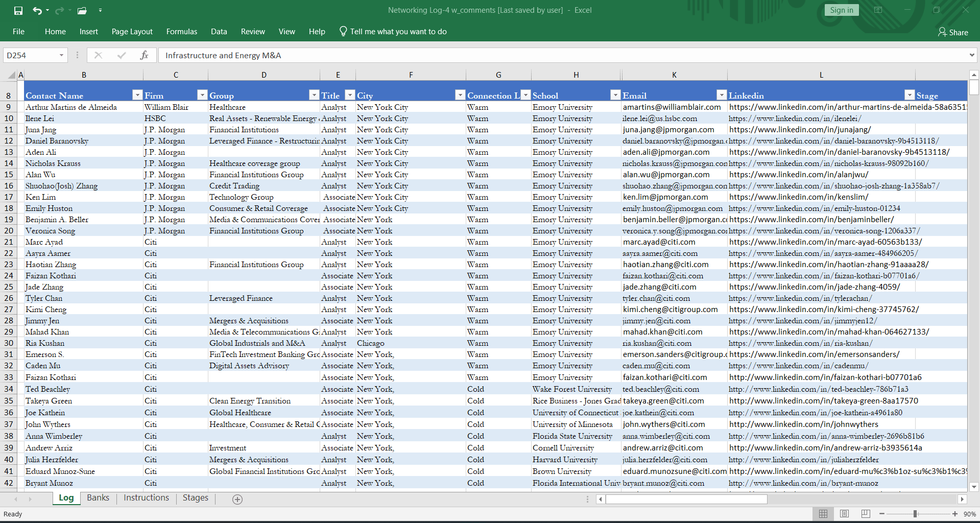Open the Group column filter dropdown

pos(314,95)
